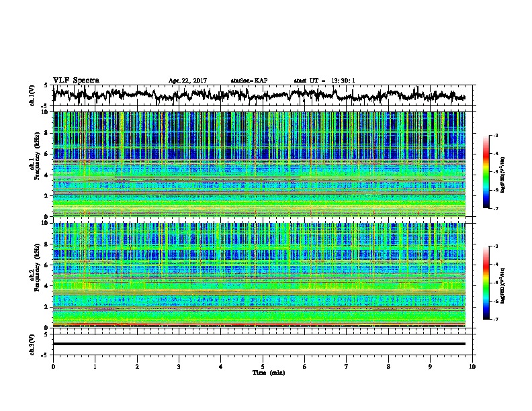Click the "10" time axis tick label
The height and width of the screenshot is (411, 532).
[x=472, y=367]
